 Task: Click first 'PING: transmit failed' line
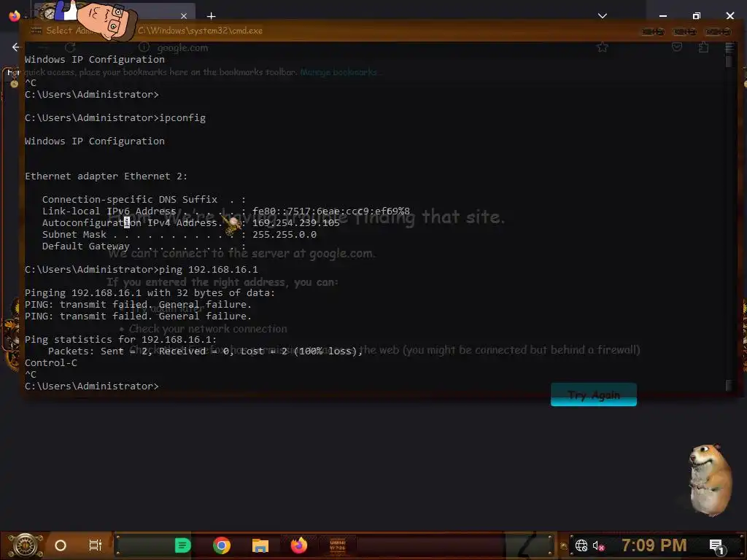pos(138,304)
